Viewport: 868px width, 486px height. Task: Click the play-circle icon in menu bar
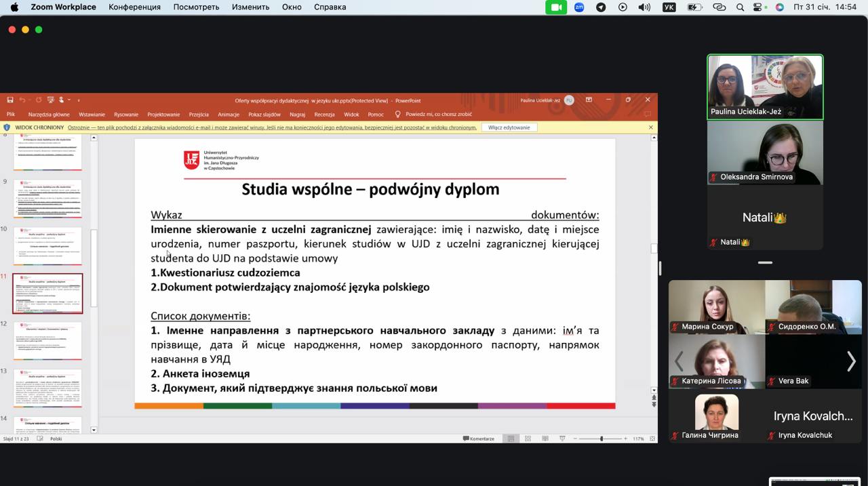(x=623, y=7)
